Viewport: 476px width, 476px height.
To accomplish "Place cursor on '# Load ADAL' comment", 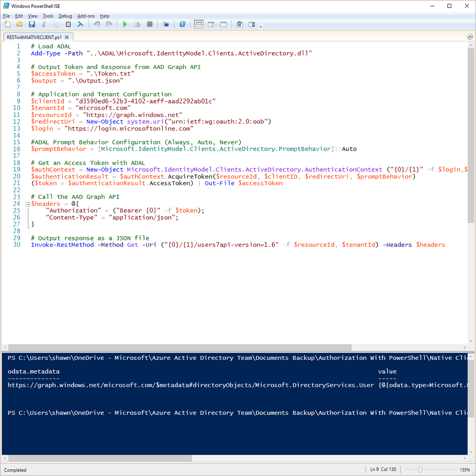I will coord(51,46).
